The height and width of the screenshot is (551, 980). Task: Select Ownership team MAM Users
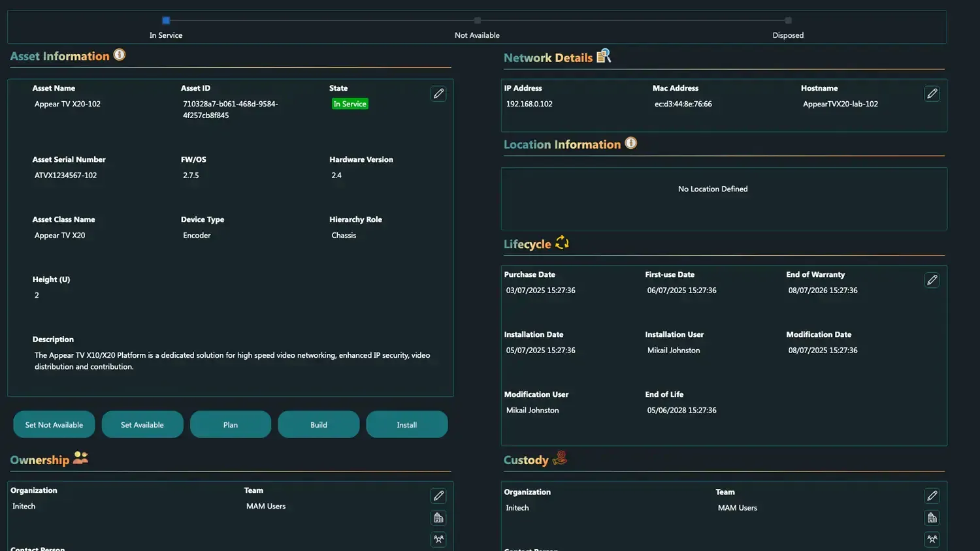point(266,506)
